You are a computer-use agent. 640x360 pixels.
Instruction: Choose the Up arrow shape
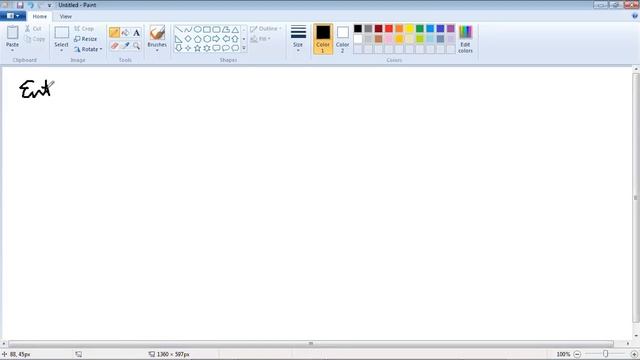click(x=235, y=39)
